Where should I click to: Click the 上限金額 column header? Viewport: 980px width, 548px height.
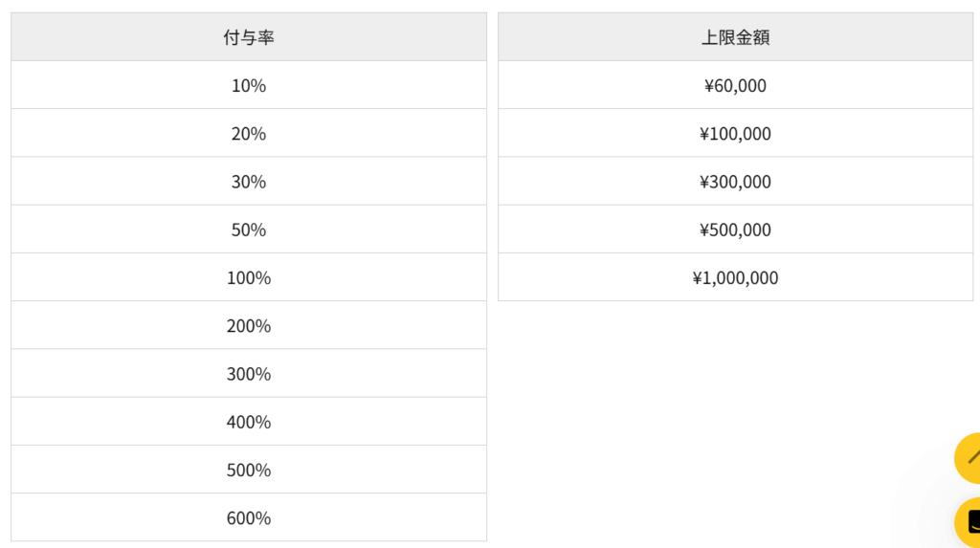[735, 37]
